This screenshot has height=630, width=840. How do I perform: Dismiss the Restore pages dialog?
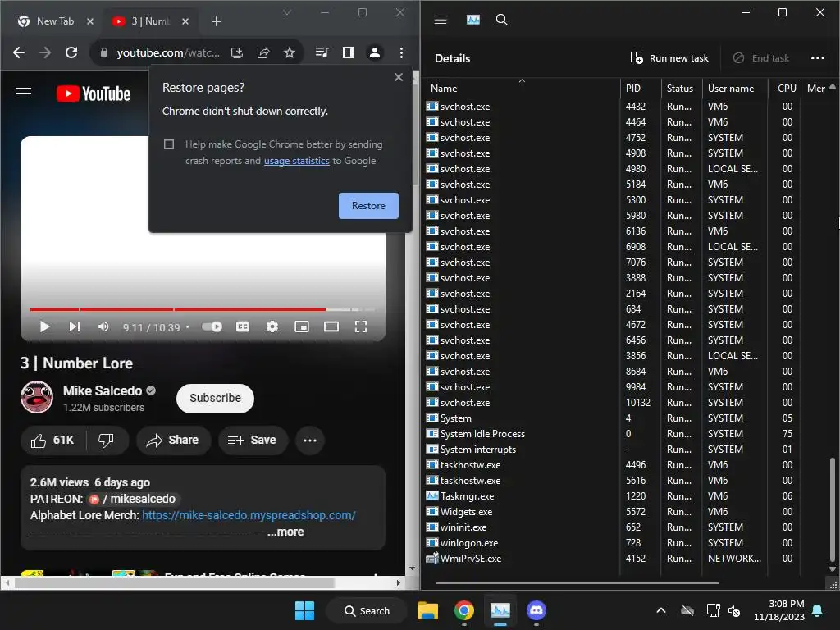(398, 77)
